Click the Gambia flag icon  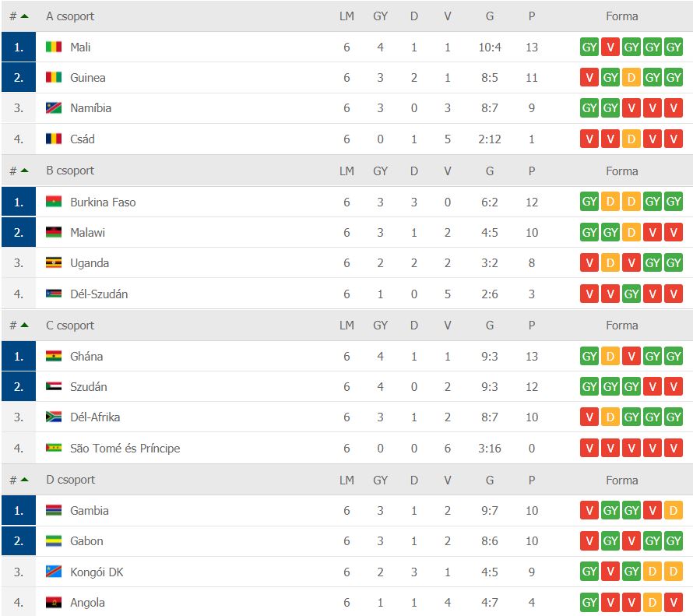(54, 511)
